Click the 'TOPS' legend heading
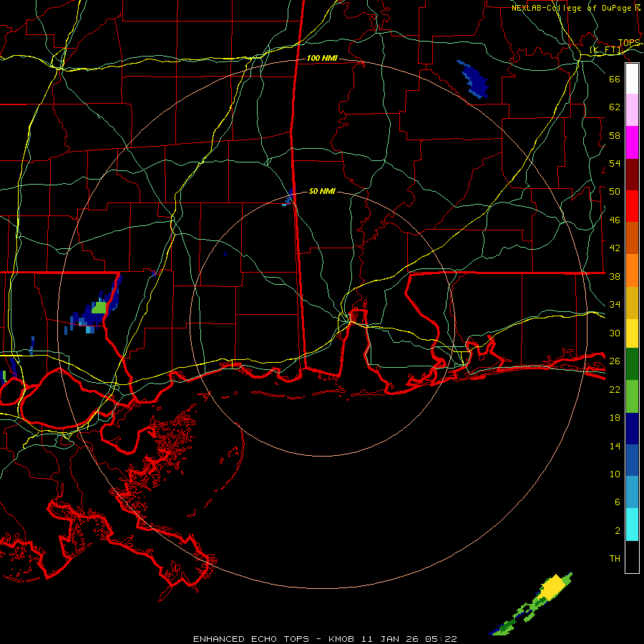Image resolution: width=644 pixels, height=644 pixels. [629, 43]
